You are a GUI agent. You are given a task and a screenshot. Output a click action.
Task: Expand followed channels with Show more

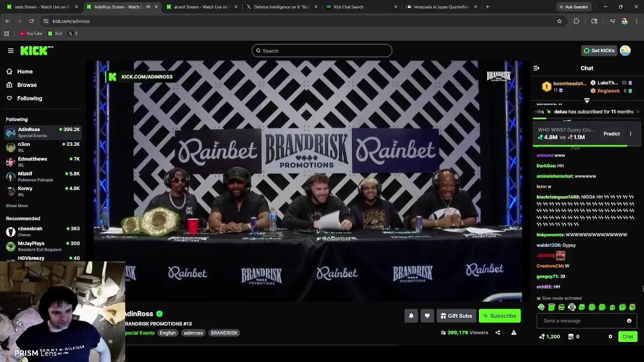click(x=17, y=206)
